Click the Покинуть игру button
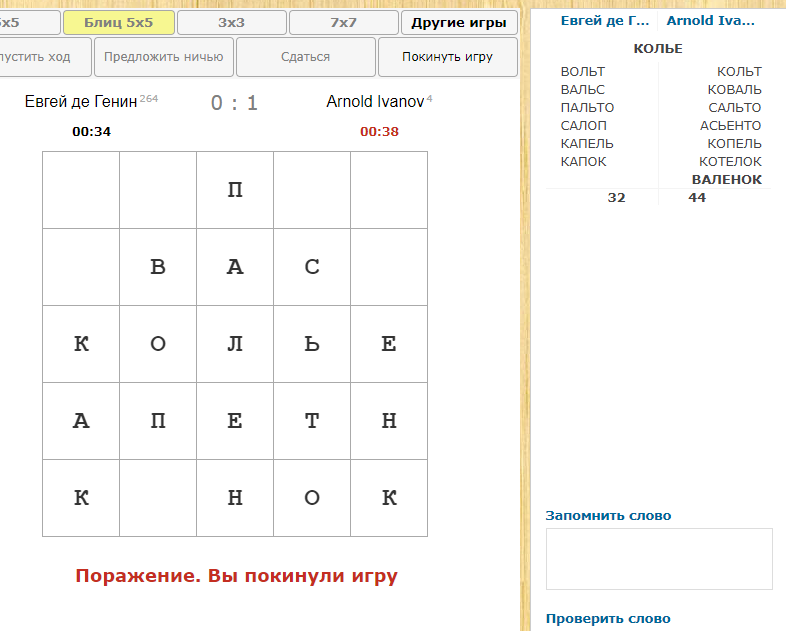Screen dimensions: 786x631 (x=448, y=57)
